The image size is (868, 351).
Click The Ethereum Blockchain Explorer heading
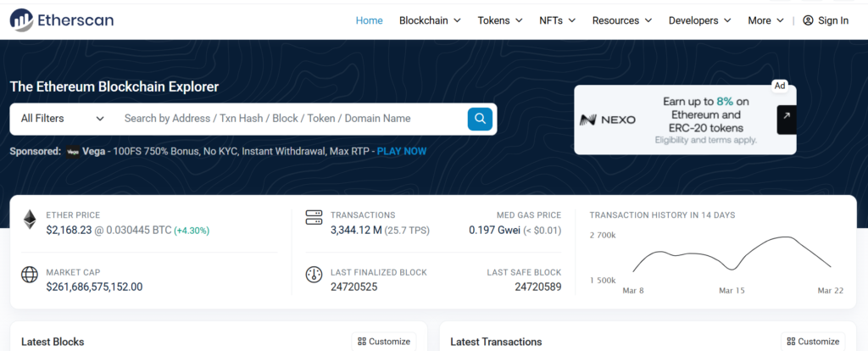(x=114, y=87)
